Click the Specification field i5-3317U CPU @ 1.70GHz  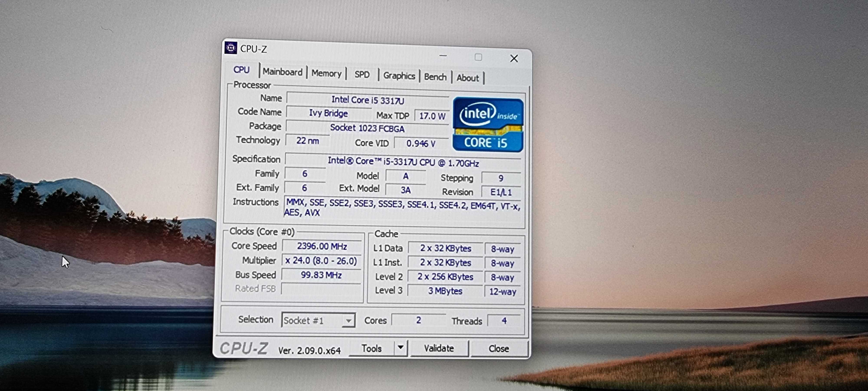(x=403, y=162)
